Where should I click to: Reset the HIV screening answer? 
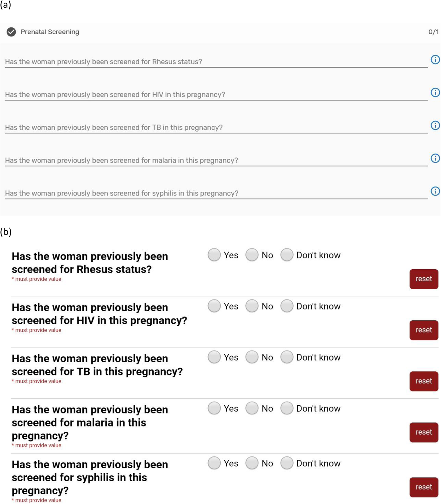click(424, 330)
